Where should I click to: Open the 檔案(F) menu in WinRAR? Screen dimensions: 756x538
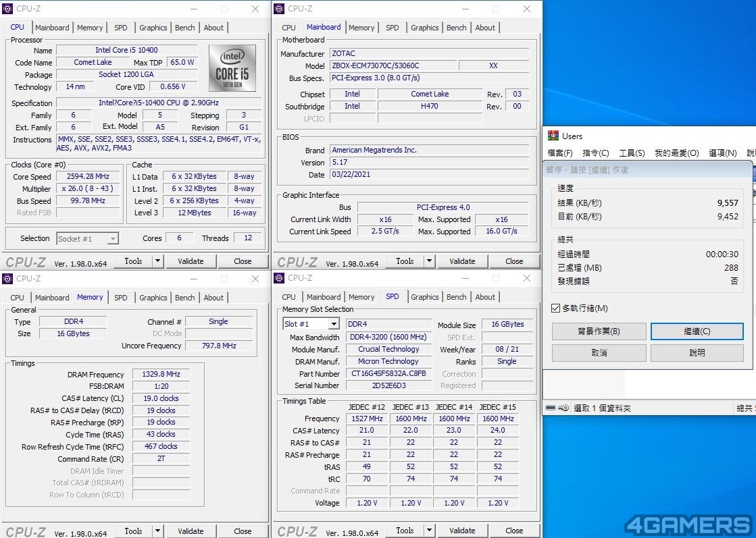point(560,153)
